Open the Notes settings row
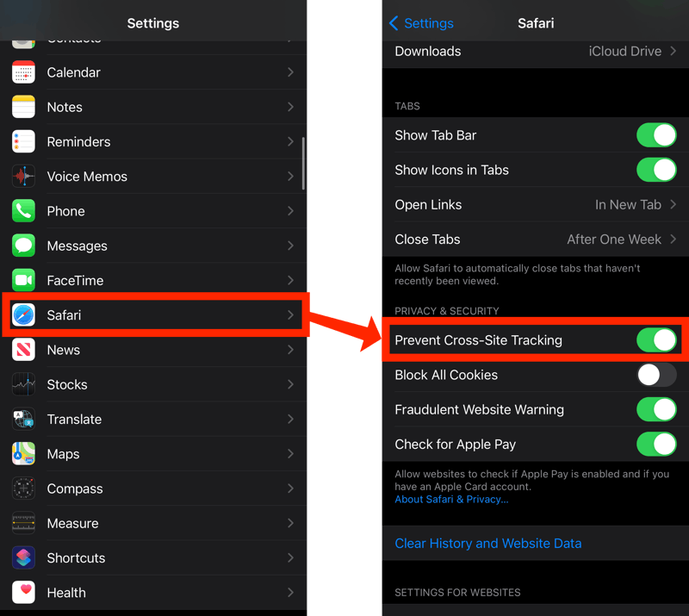The height and width of the screenshot is (616, 689). point(153,108)
